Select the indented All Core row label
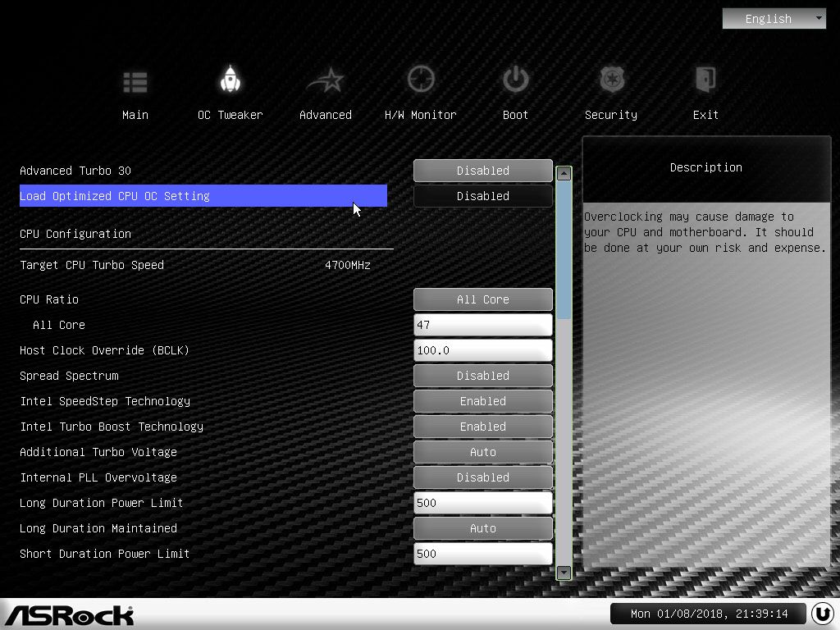Image resolution: width=840 pixels, height=630 pixels. (59, 325)
